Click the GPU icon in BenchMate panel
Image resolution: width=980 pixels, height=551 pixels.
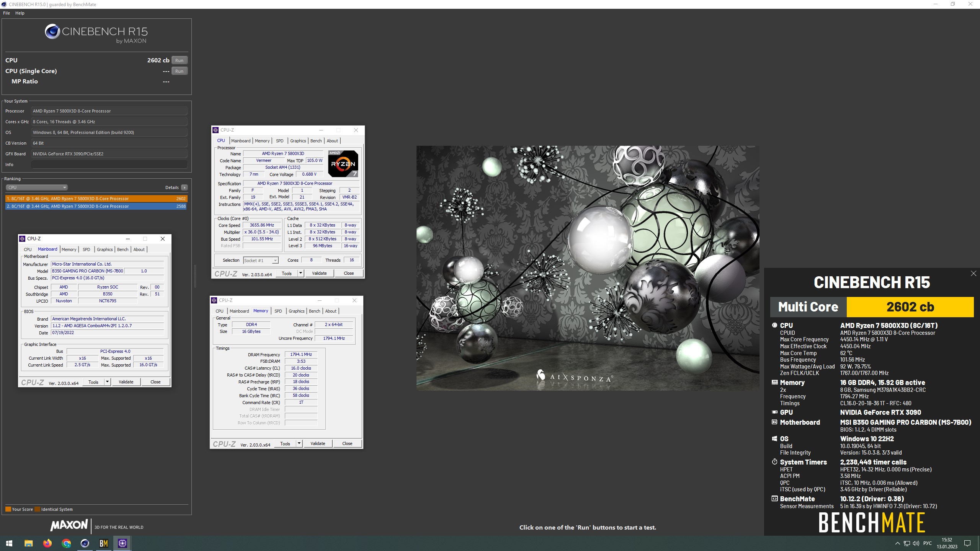(774, 412)
